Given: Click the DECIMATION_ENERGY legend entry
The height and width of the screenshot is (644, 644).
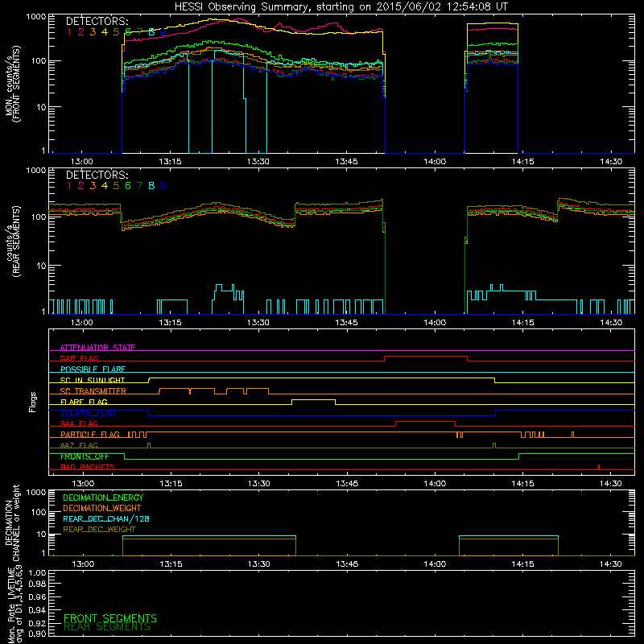Looking at the screenshot, I should coord(103,497).
